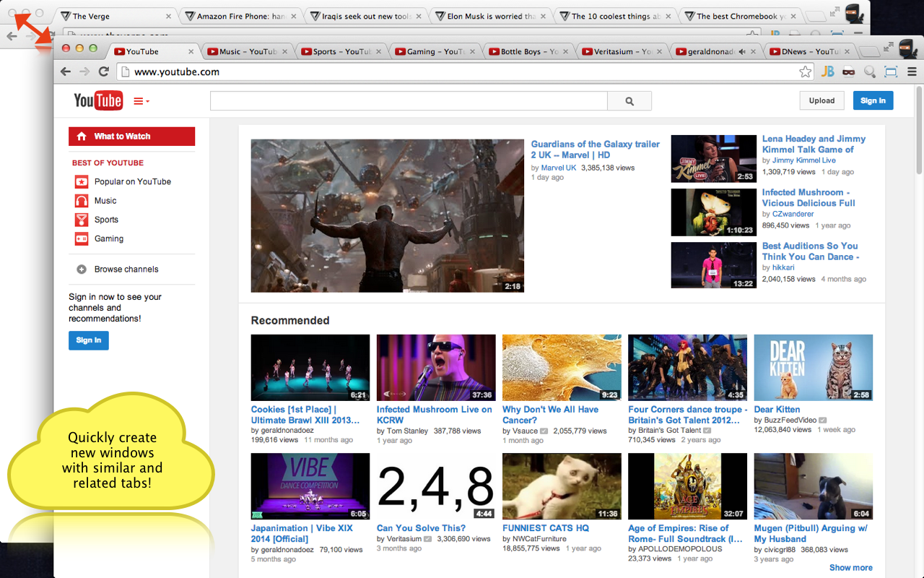Reload the YouTube page

[x=104, y=72]
